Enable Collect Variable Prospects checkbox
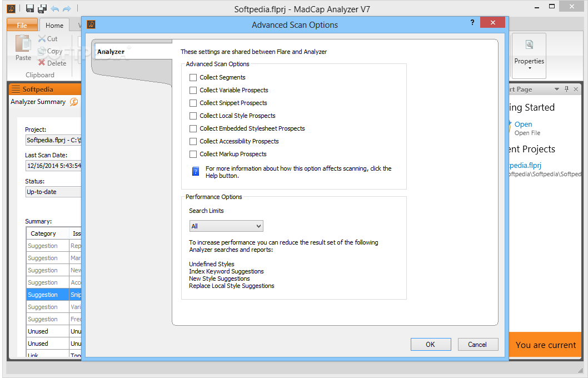This screenshot has height=378, width=588. (x=193, y=91)
